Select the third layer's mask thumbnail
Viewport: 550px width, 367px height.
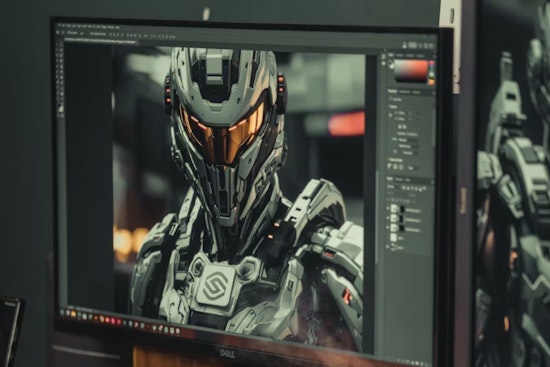[x=402, y=229]
